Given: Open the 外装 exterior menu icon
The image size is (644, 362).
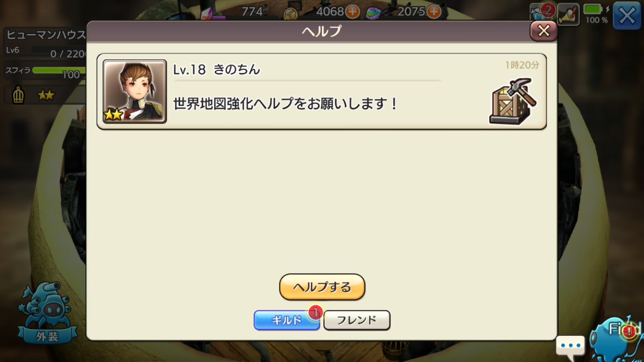Looking at the screenshot, I should (x=47, y=313).
